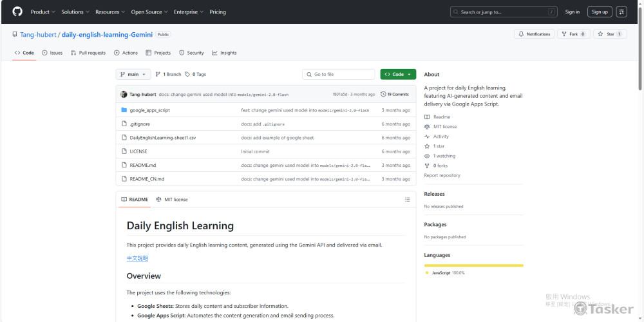Click the GitHub logo icon
This screenshot has height=322, width=644.
[x=17, y=12]
